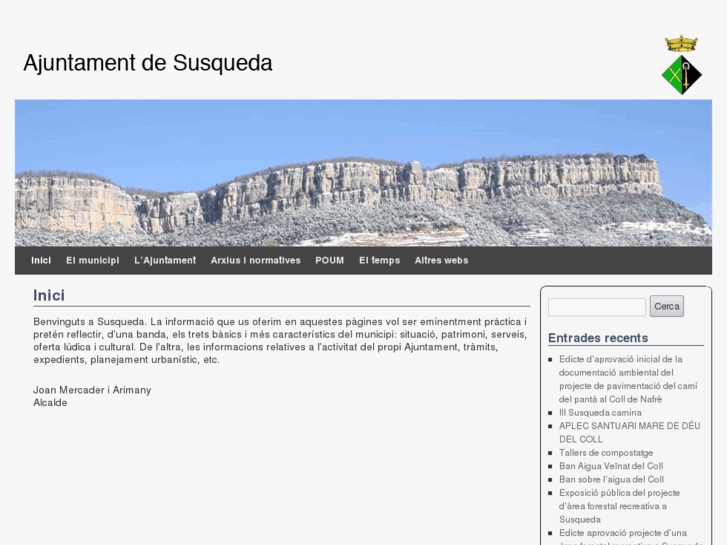727x545 pixels.
Task: Open Exposició pública del projecte d'àrea forestal entry
Action: pyautogui.click(x=619, y=506)
